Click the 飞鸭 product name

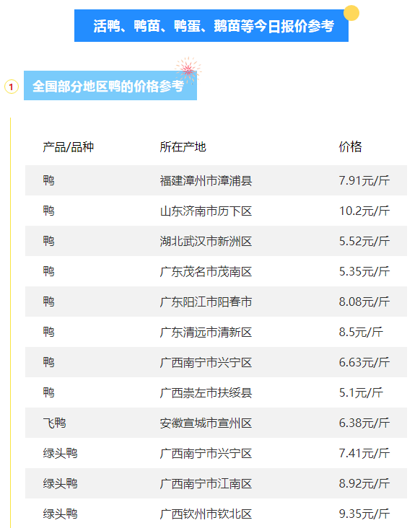coord(54,423)
